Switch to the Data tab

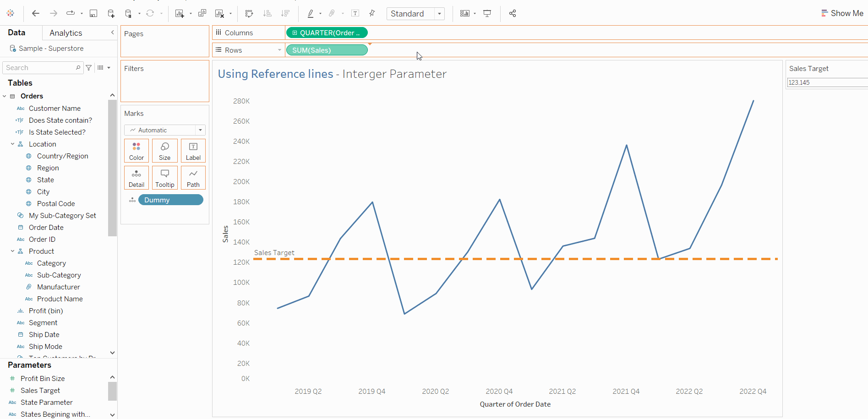point(16,33)
